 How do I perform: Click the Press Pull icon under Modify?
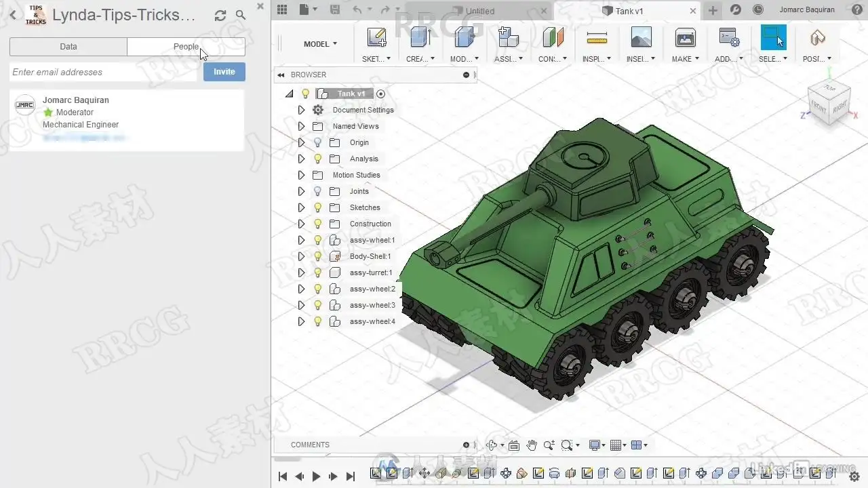[465, 37]
